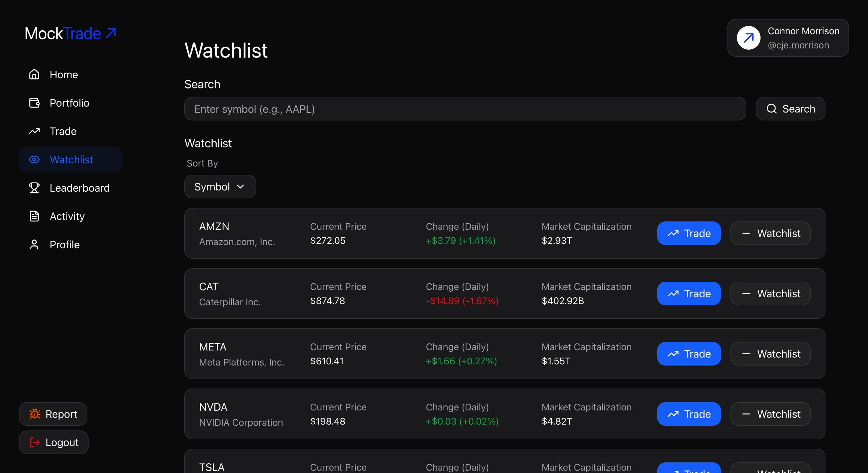Viewport: 868px width, 473px height.
Task: Click AMZN price $272.05
Action: 327,241
